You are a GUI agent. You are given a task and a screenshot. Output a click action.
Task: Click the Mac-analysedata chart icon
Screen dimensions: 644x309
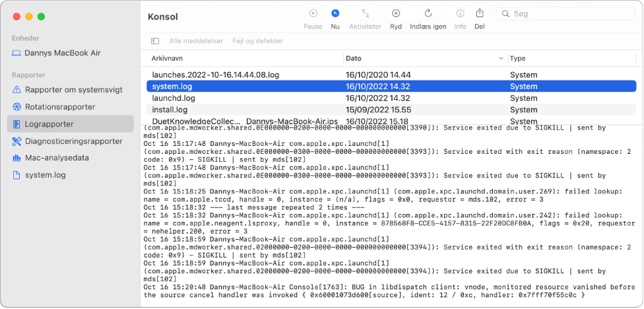tap(16, 158)
